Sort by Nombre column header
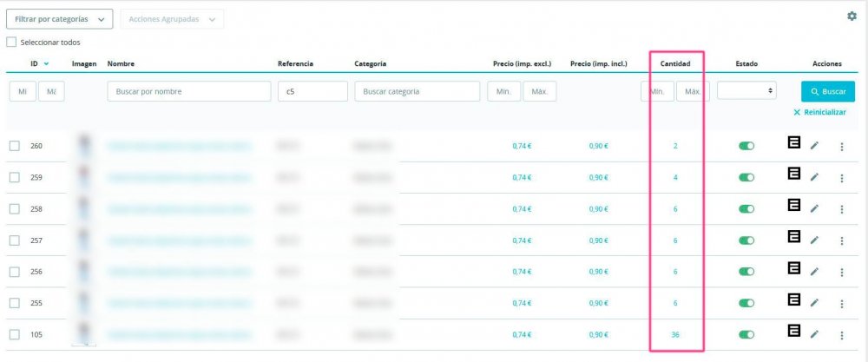This screenshot has width=868, height=362. pos(121,63)
